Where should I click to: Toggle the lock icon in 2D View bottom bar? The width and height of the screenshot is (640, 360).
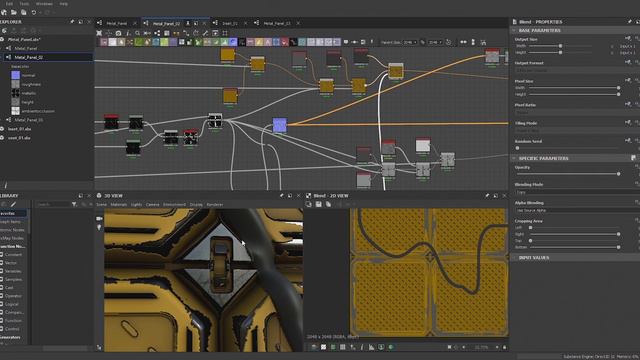click(504, 347)
